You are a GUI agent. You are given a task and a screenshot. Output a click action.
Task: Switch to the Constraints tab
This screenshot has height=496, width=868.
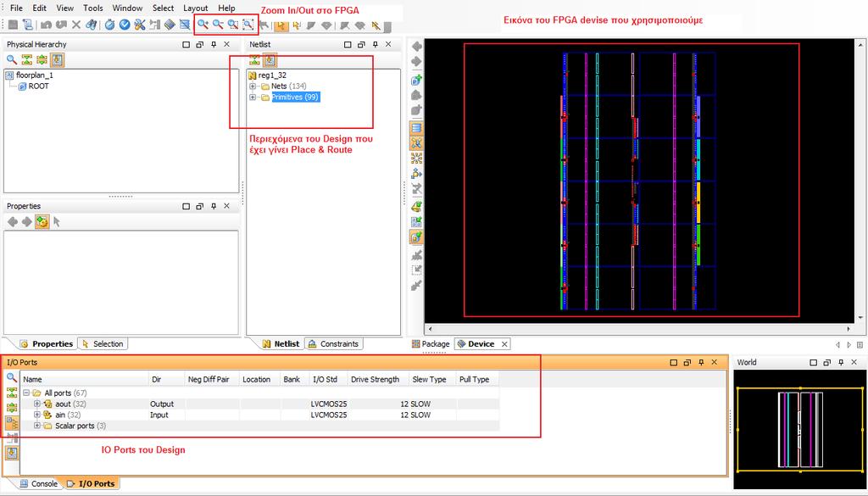pyautogui.click(x=334, y=343)
